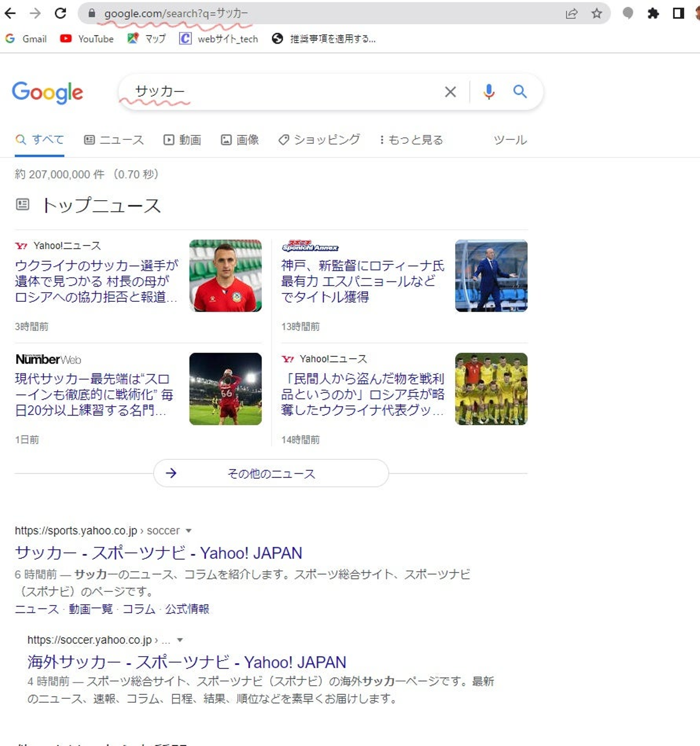This screenshot has width=700, height=746.
Task: Follow the 動画一覧 sitelink
Action: tap(90, 609)
